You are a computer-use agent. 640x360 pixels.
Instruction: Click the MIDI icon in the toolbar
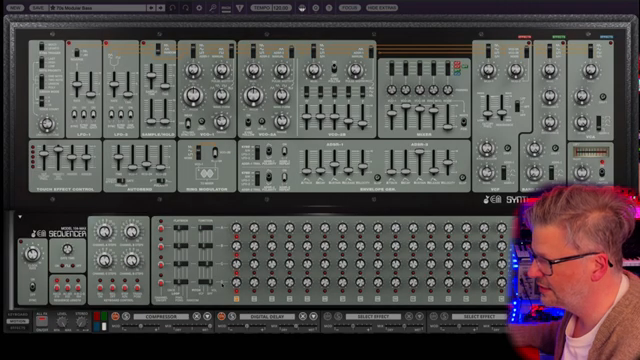(226, 8)
